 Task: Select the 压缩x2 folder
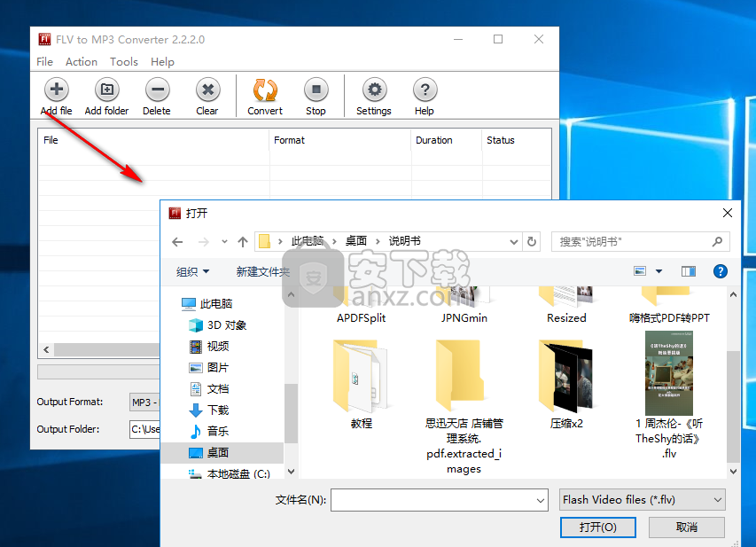566,385
